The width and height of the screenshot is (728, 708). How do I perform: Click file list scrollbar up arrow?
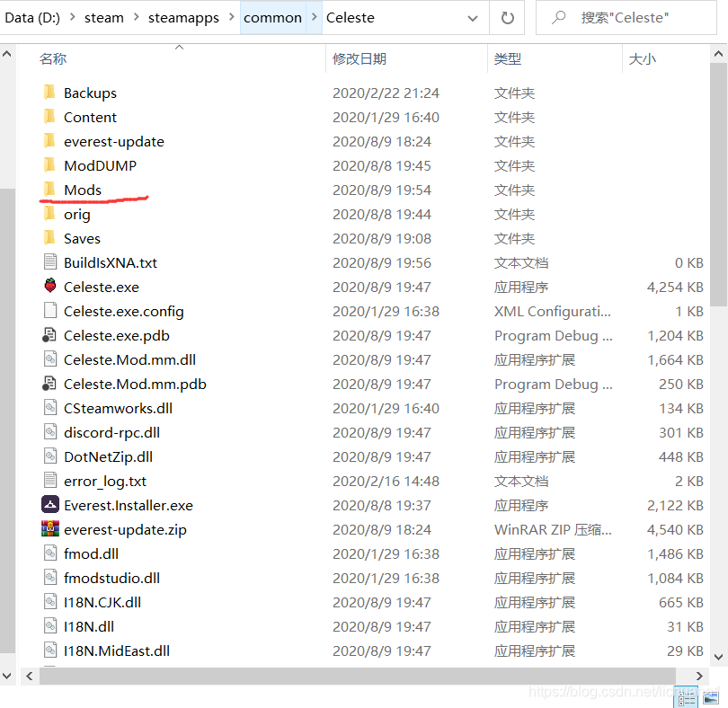pos(718,54)
